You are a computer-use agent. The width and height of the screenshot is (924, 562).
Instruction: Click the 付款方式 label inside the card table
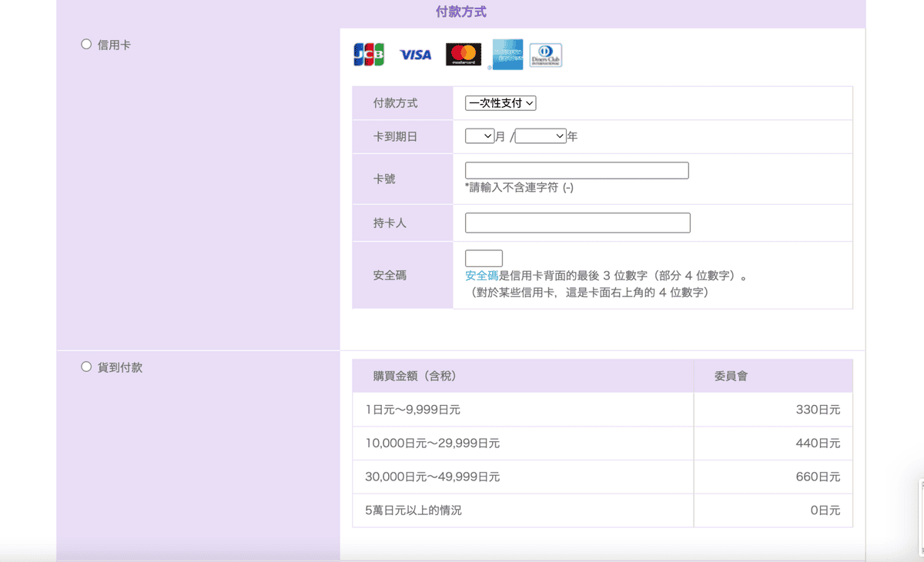pos(395,103)
